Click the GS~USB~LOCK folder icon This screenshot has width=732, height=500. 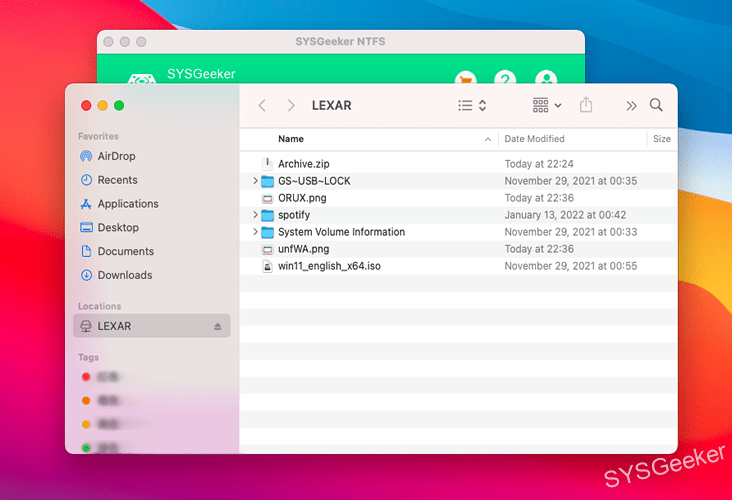pyautogui.click(x=267, y=181)
